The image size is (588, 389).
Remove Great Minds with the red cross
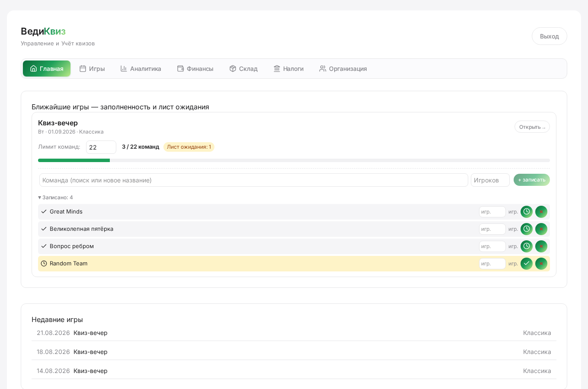pos(541,212)
